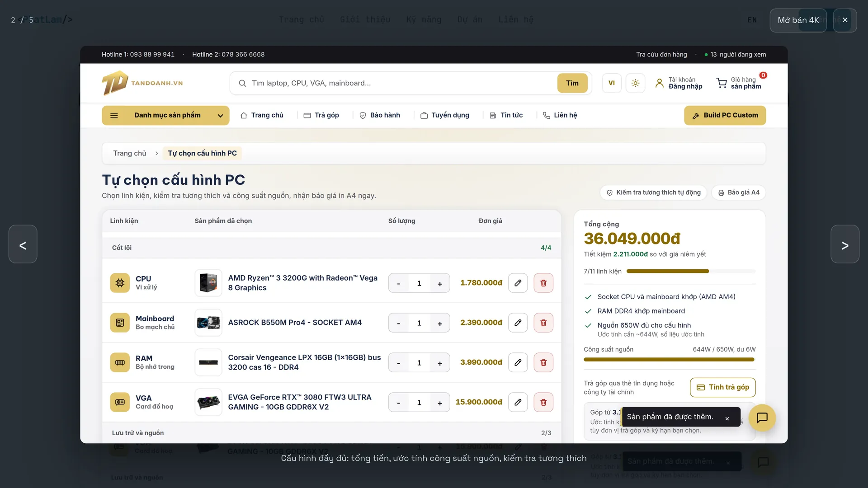This screenshot has width=868, height=488.
Task: Collapse the Cốt lõi component group
Action: click(x=332, y=248)
